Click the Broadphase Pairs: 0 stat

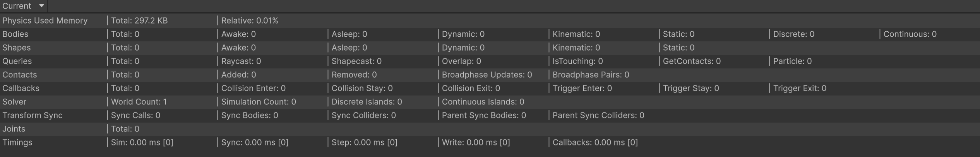591,75
